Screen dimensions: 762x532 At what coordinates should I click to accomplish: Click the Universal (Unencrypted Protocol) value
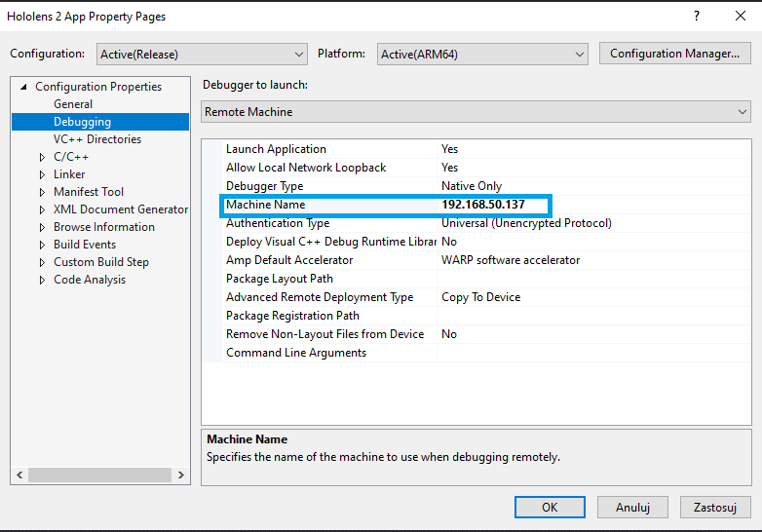coord(526,223)
